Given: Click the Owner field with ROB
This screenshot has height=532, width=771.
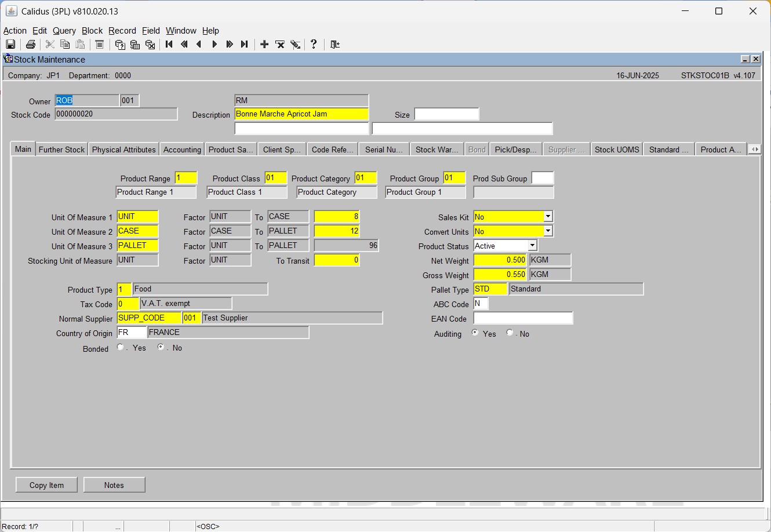Looking at the screenshot, I should coord(87,100).
